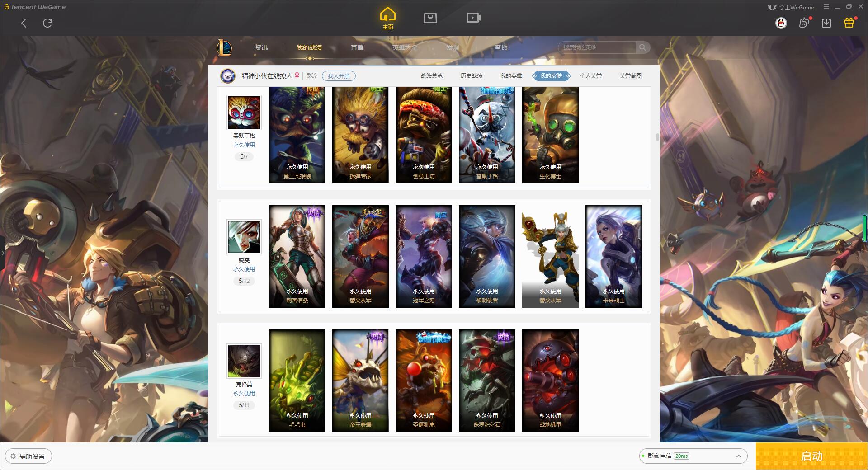Click the 5/11 skin count under 克格莫
This screenshot has height=470, width=868.
(244, 405)
